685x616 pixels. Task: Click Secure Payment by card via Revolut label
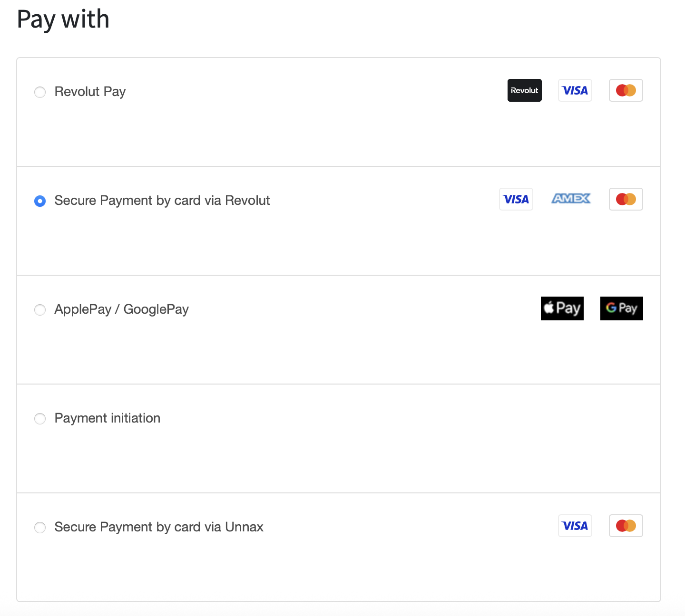point(162,201)
